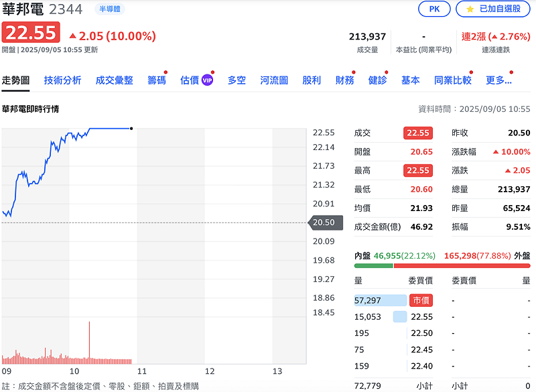Click the large 22.55 price badge
The height and width of the screenshot is (392, 536).
tap(31, 32)
